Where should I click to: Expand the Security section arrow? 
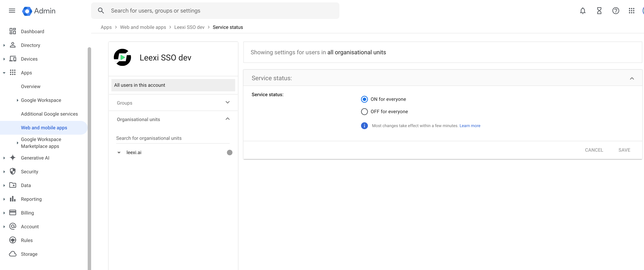(4, 172)
